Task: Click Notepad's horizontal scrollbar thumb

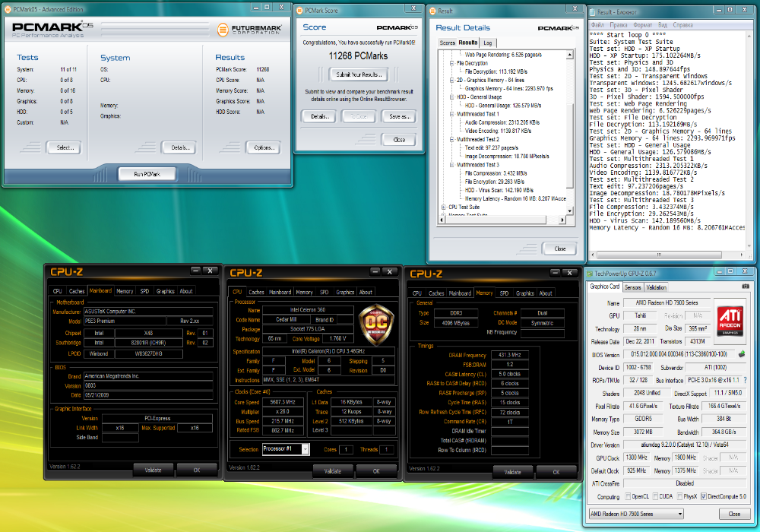Action: point(659,255)
